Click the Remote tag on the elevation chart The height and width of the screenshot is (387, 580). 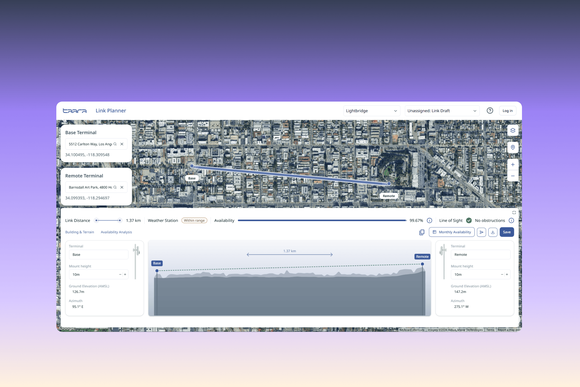[422, 256]
